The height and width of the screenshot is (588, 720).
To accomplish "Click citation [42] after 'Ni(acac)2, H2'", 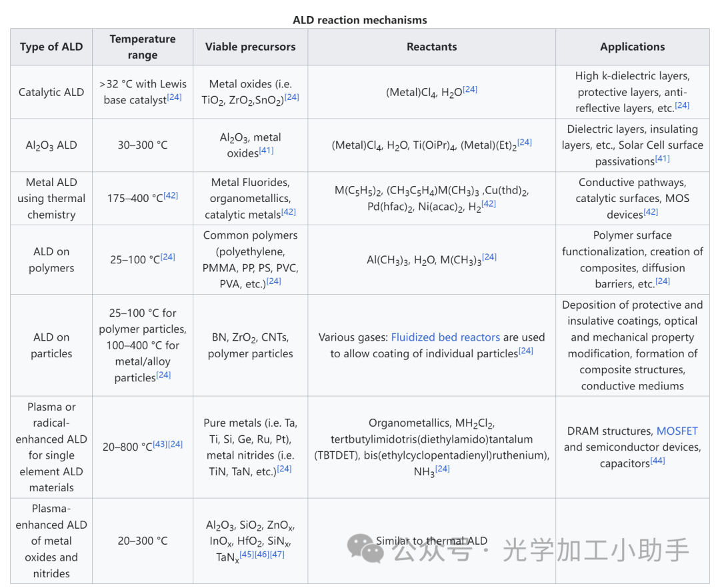I will click(x=489, y=204).
